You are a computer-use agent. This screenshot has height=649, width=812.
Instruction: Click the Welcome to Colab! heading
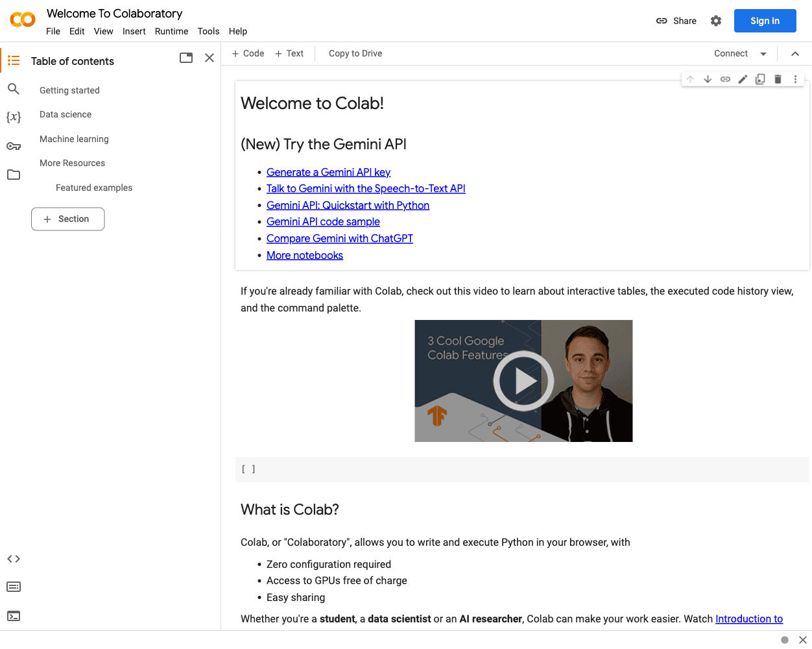click(312, 103)
